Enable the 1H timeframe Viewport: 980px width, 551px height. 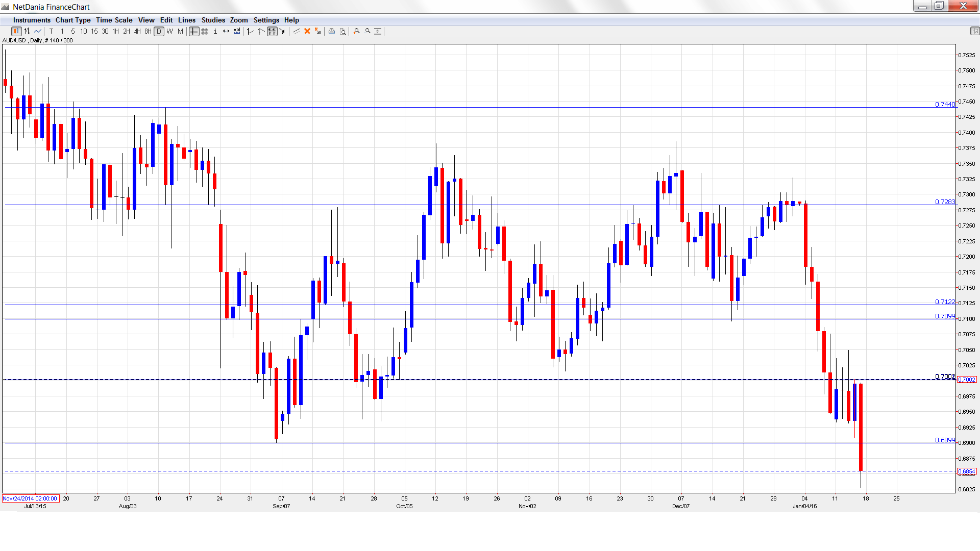[x=115, y=31]
